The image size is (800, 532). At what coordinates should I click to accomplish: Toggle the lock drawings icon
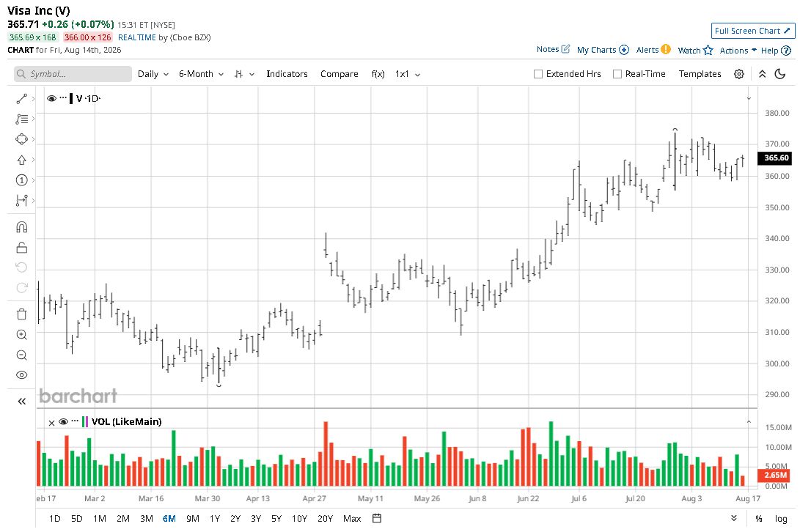click(21, 248)
